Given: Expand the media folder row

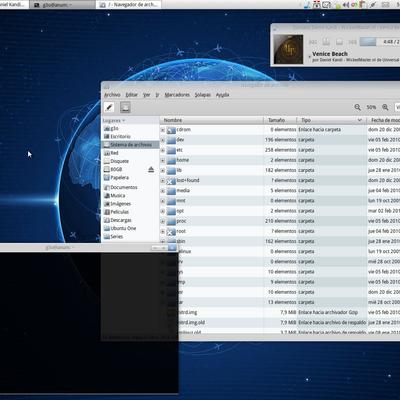Looking at the screenshot, I should click(x=163, y=191).
